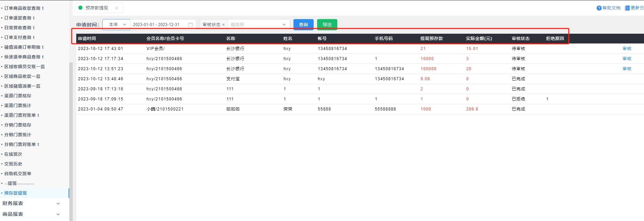Open 分销门票结存 in sidebar

pos(18,125)
